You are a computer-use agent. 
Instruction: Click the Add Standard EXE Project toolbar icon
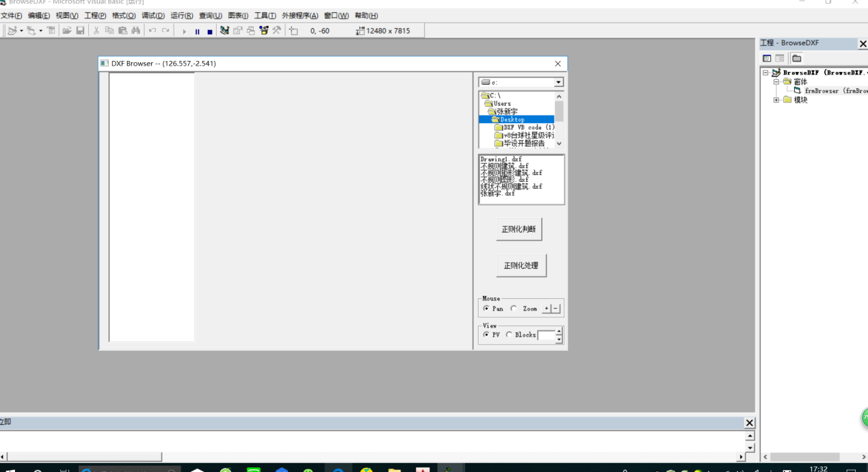pyautogui.click(x=12, y=31)
